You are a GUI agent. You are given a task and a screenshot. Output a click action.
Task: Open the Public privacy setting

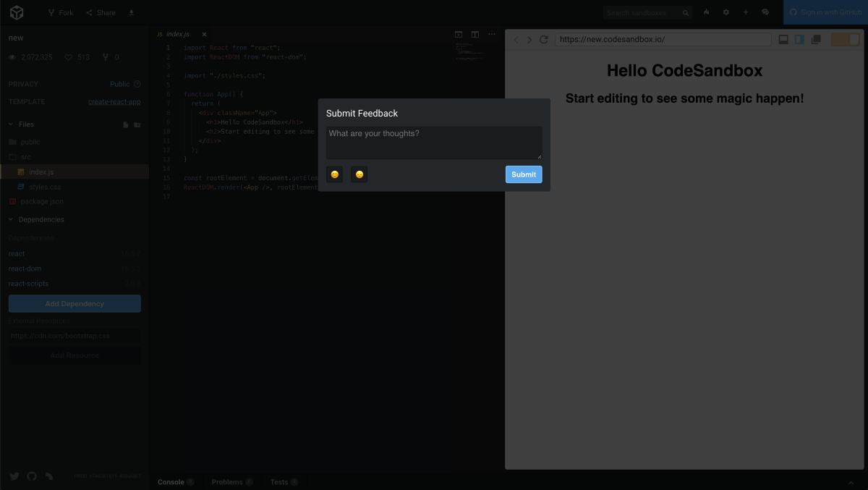(120, 84)
